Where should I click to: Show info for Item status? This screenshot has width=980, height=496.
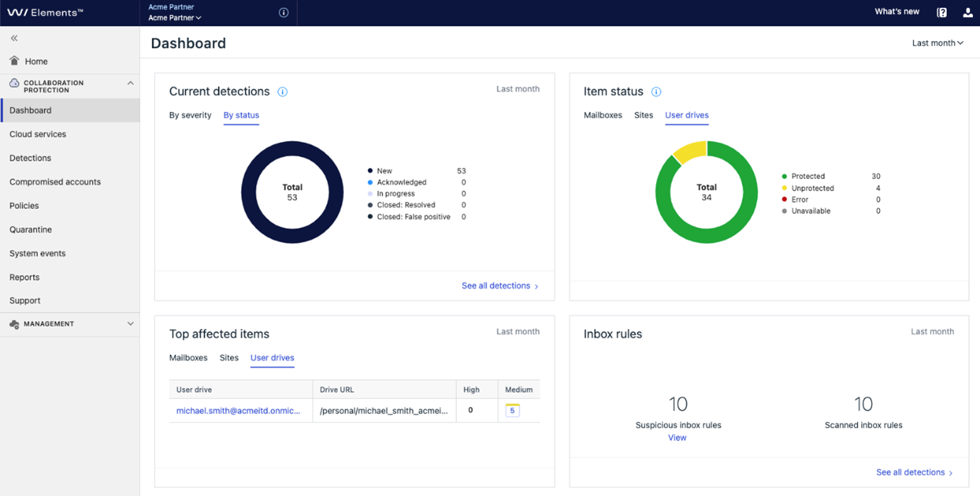tap(656, 92)
